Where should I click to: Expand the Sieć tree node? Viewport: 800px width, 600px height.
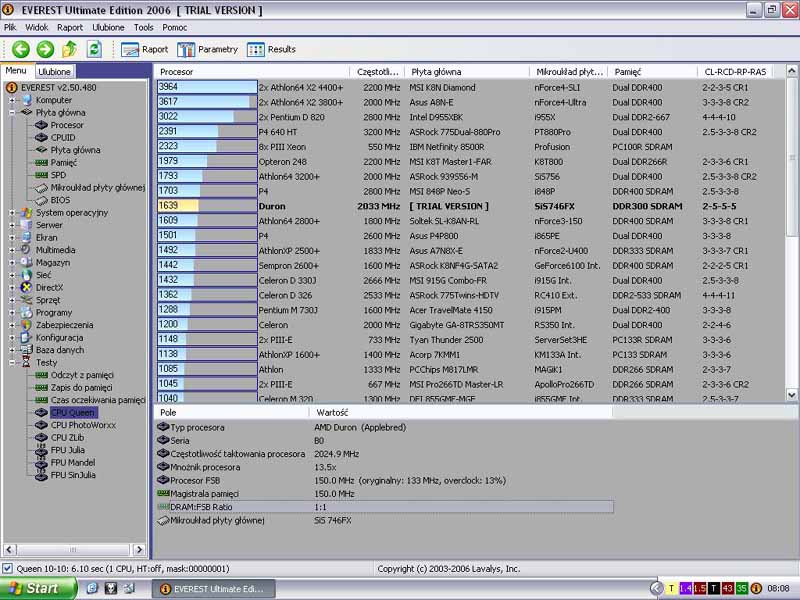click(x=12, y=275)
